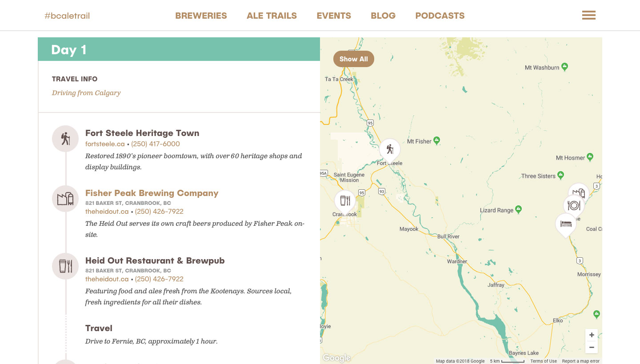
Task: Click Report a map error link
Action: (x=581, y=361)
